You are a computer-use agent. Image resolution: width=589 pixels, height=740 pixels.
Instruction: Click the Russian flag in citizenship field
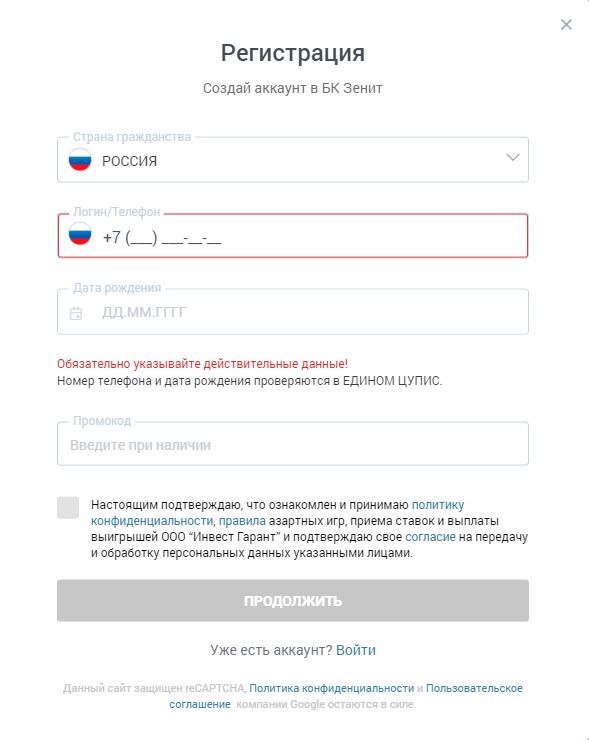click(x=80, y=160)
